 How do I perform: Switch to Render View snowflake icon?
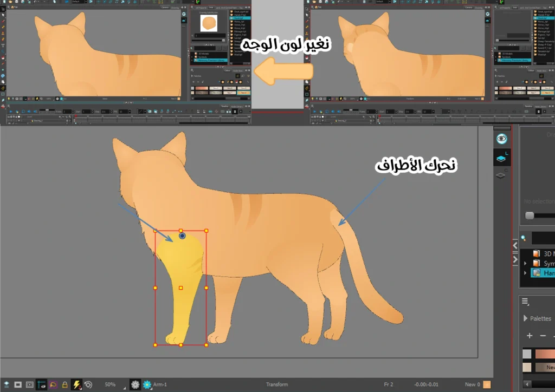click(x=135, y=384)
